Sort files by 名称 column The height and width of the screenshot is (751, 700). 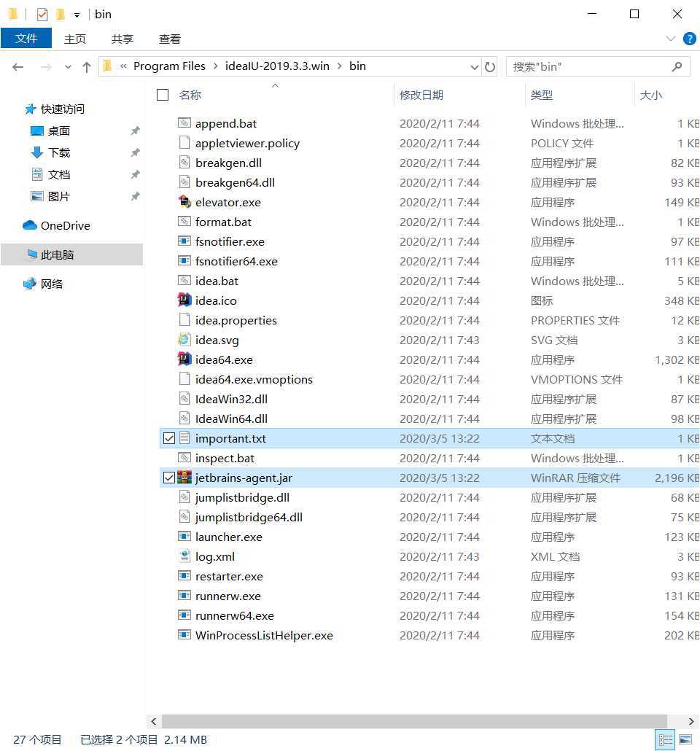pos(190,95)
